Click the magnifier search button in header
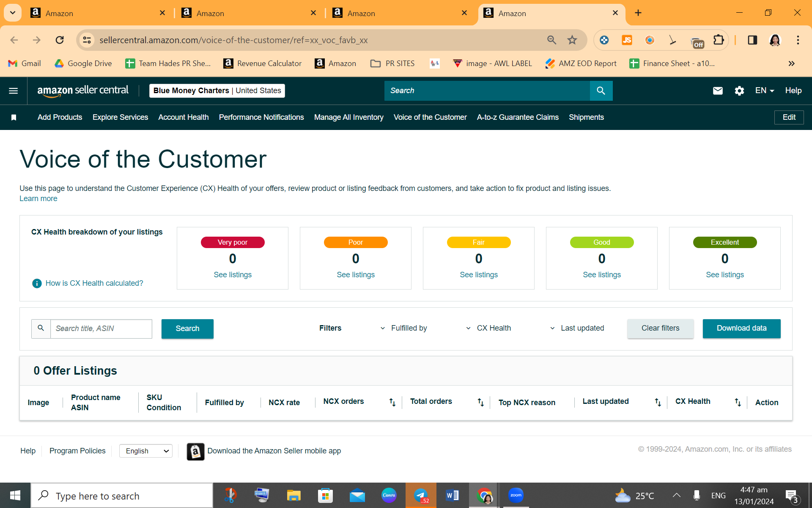This screenshot has height=508, width=812. [x=601, y=91]
